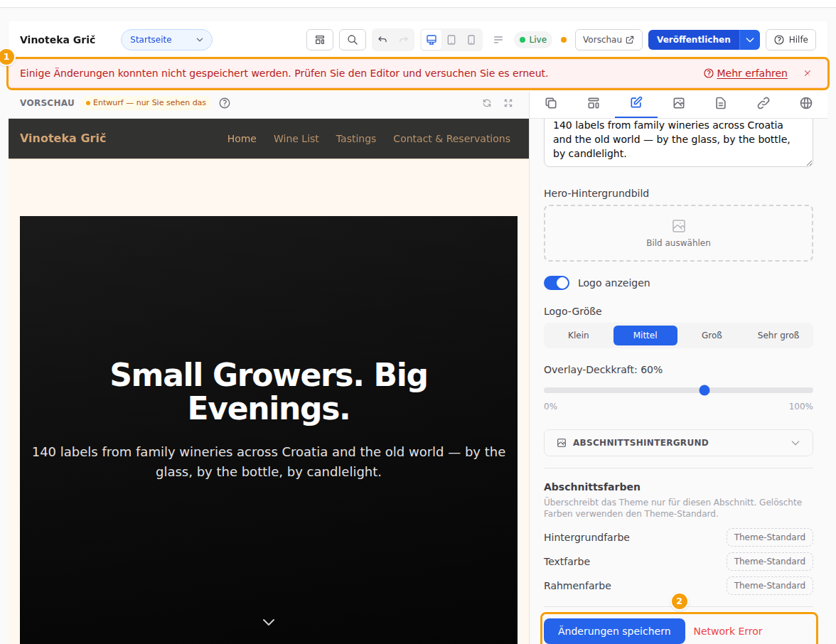The width and height of the screenshot is (836, 644).
Task: Click the Hilfe button
Action: click(x=791, y=40)
